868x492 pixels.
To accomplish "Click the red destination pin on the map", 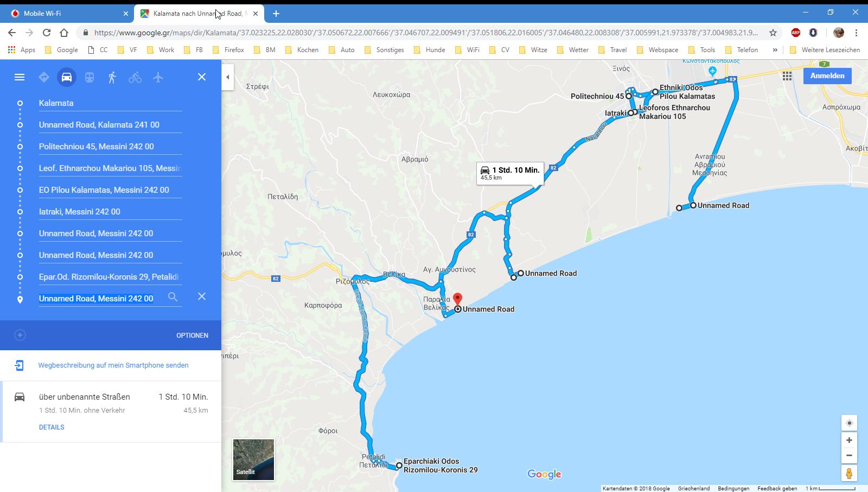I will click(x=457, y=300).
